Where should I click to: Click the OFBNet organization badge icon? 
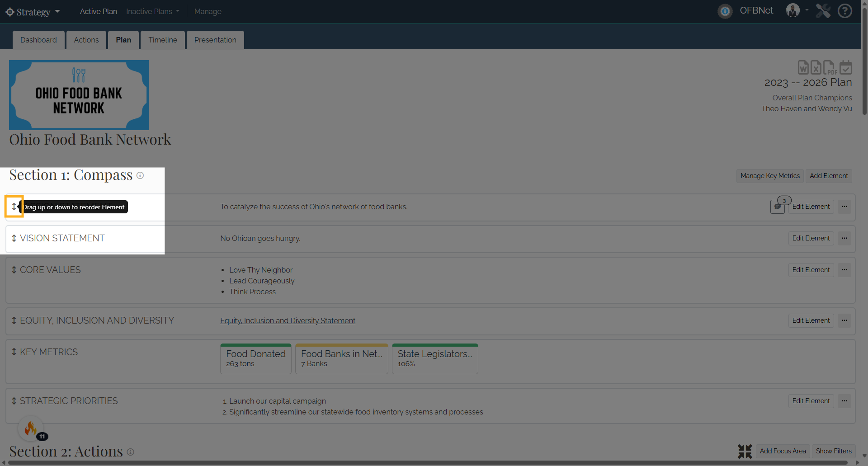725,11
